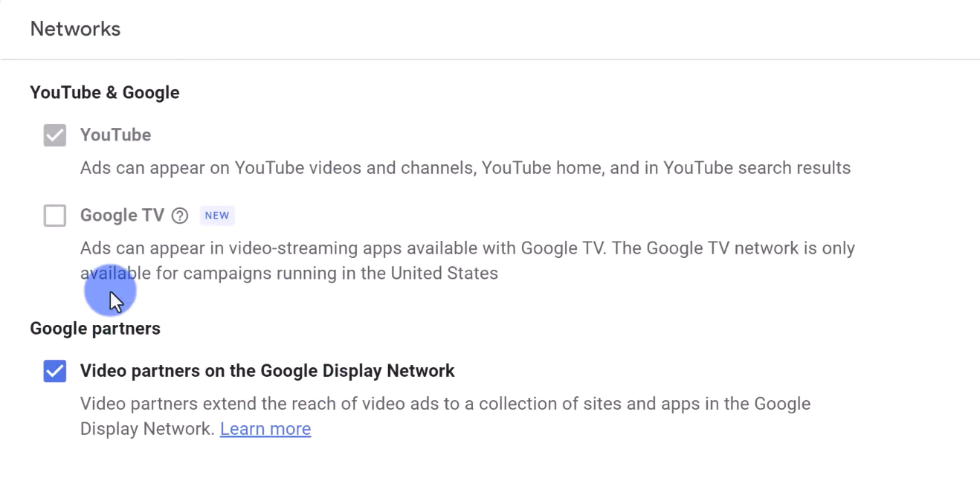Click the 'Video partners on the Google Display Network' label

[267, 371]
